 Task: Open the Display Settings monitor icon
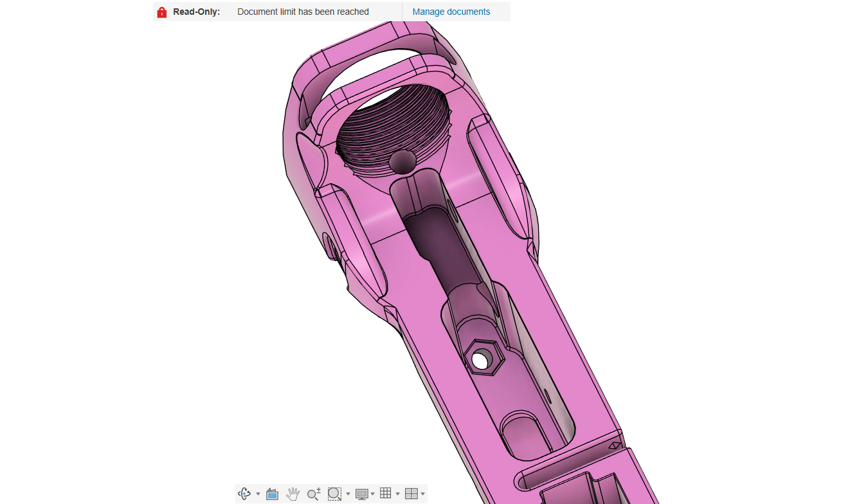pos(361,494)
